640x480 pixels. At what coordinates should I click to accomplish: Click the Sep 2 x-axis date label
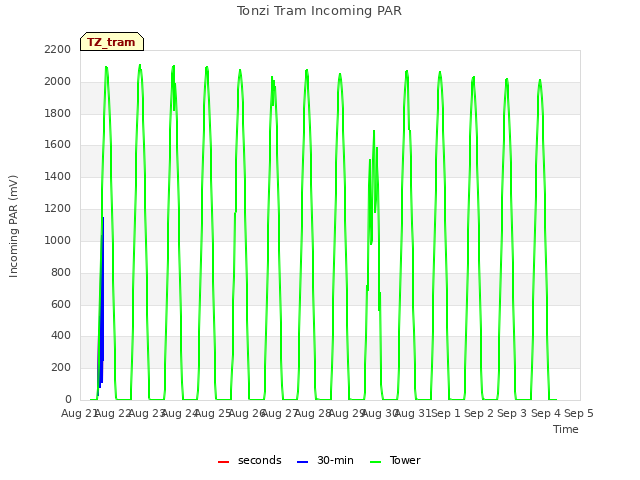tap(479, 413)
